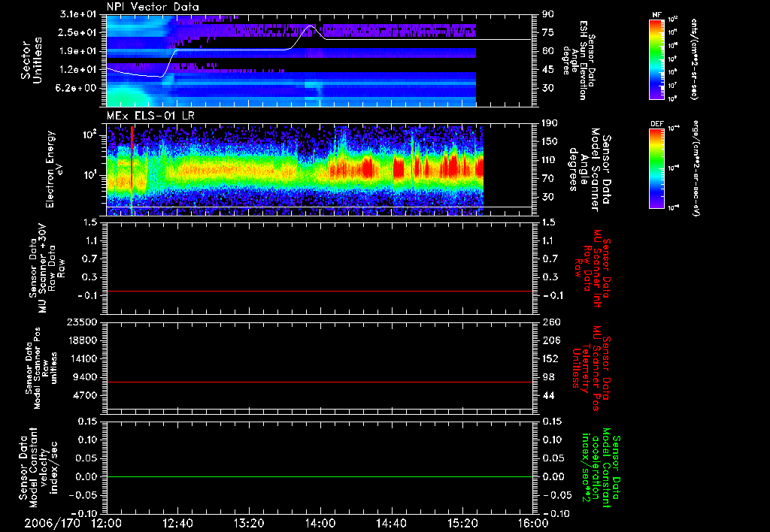Click the 1.9e+01 sector tick label
Image resolution: width=770 pixels, height=532 pixels.
click(x=79, y=51)
